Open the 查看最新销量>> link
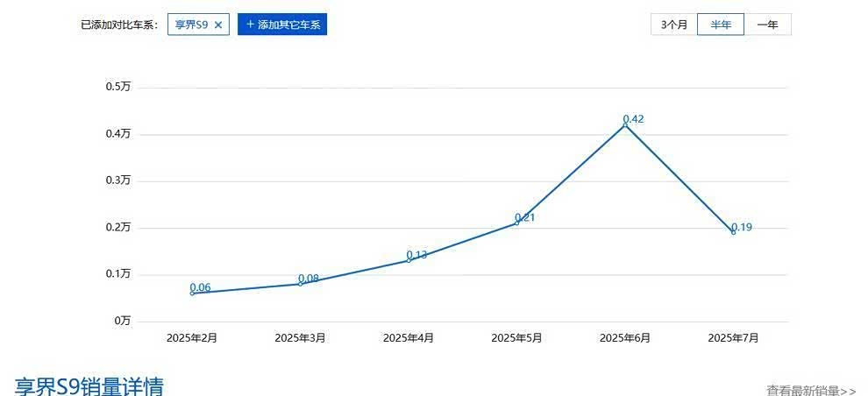Image resolution: width=868 pixels, height=396 pixels. tap(810, 390)
